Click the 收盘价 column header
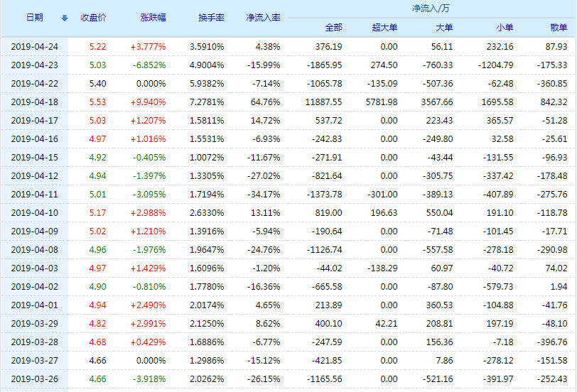Screen dimensions: 577x392 93,17
